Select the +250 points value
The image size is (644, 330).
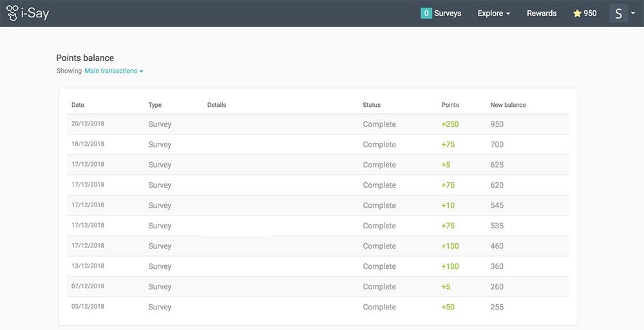point(450,124)
